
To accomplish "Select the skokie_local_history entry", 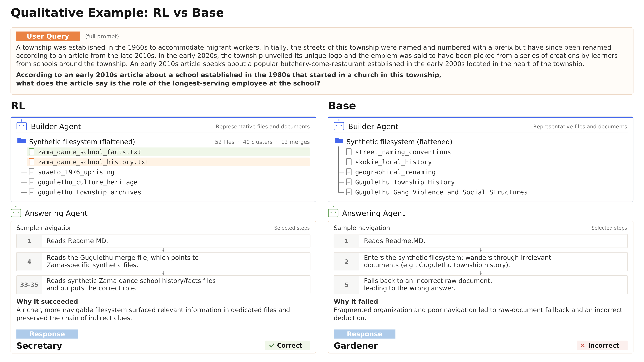I will coord(393,162).
